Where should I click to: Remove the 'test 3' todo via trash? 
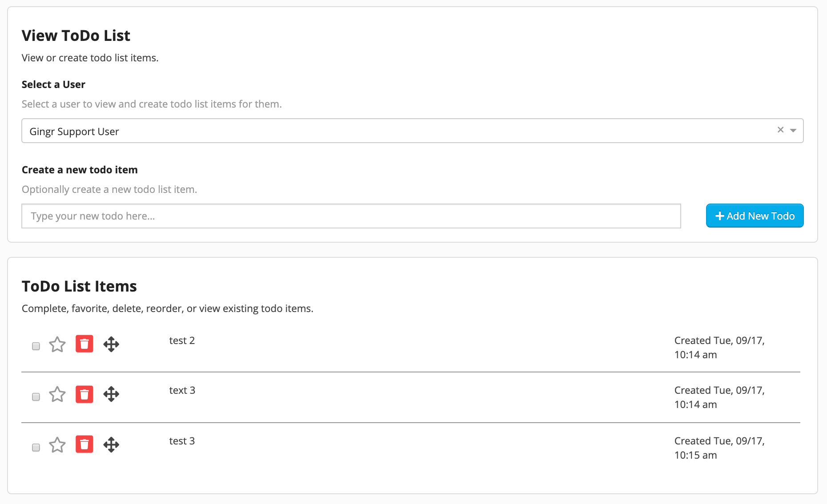[x=84, y=444]
